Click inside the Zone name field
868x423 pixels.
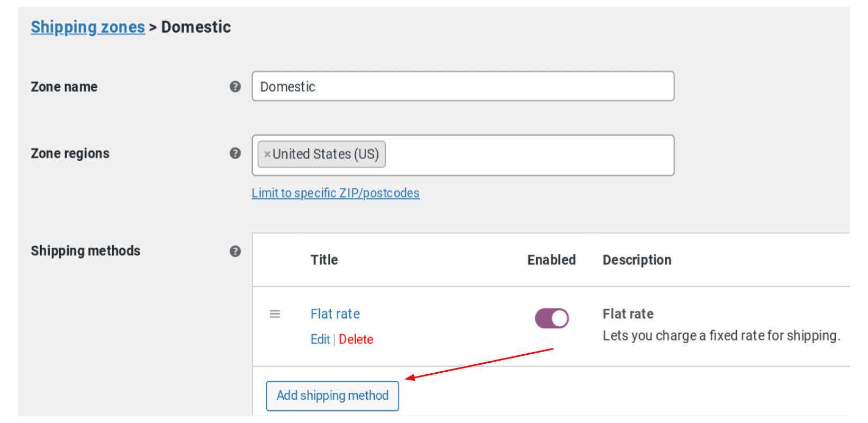(x=463, y=86)
